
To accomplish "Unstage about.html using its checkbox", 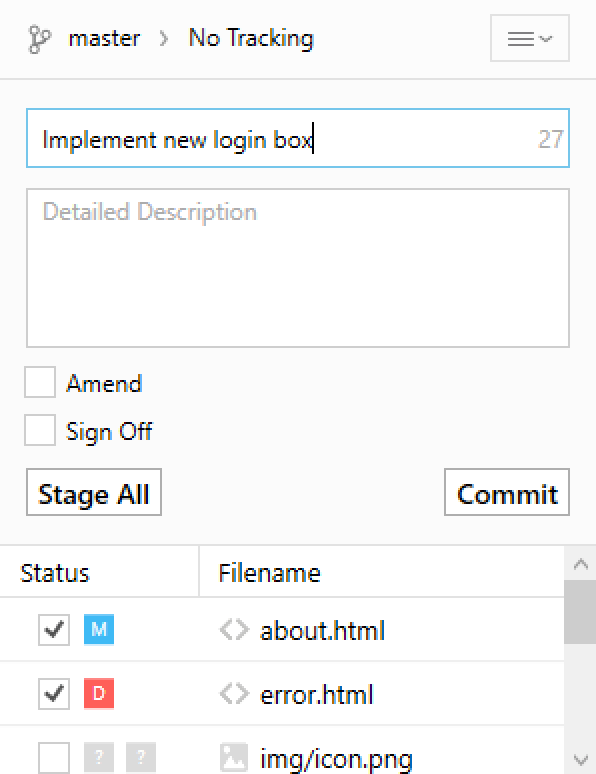I will 54,629.
